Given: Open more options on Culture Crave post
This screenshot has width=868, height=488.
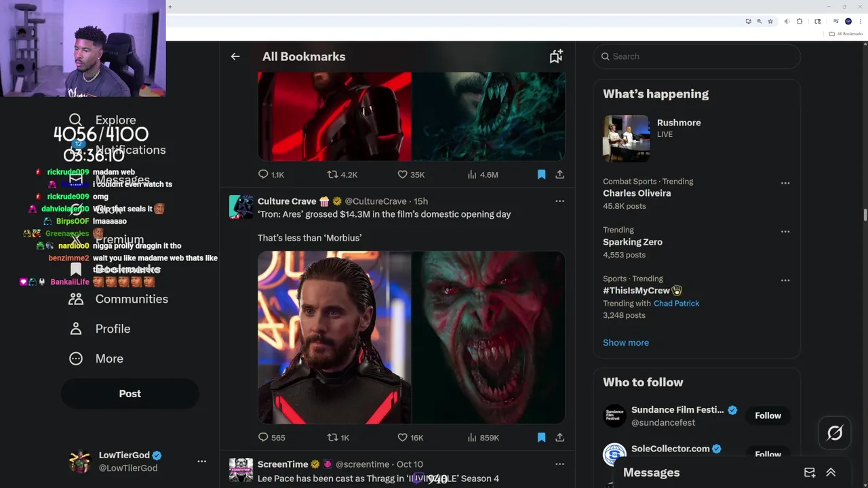Looking at the screenshot, I should (x=559, y=201).
